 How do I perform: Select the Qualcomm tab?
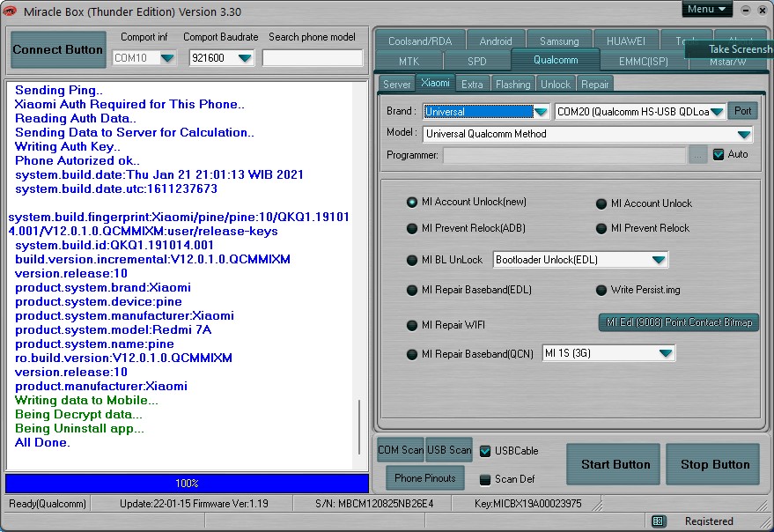(556, 60)
